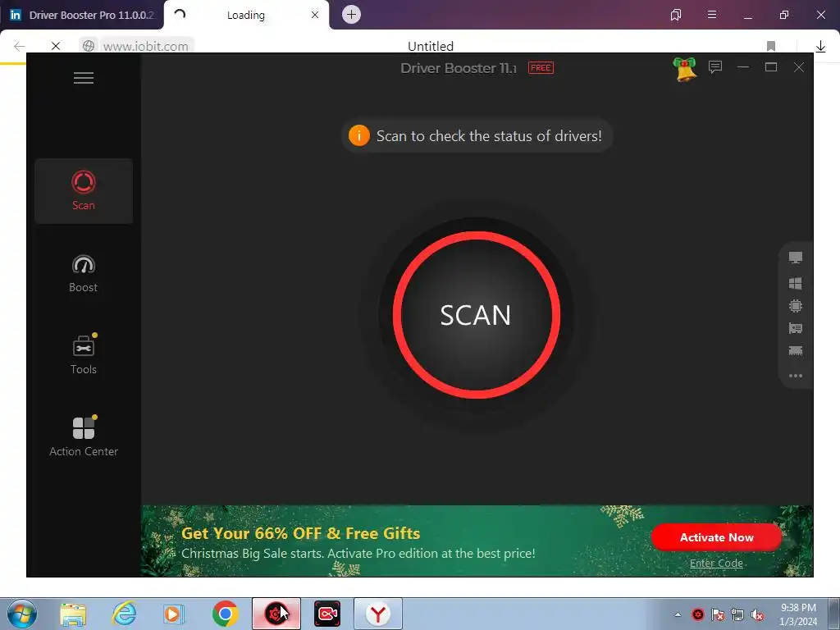This screenshot has width=840, height=630.
Task: Click the FREE edition badge
Action: [x=541, y=68]
